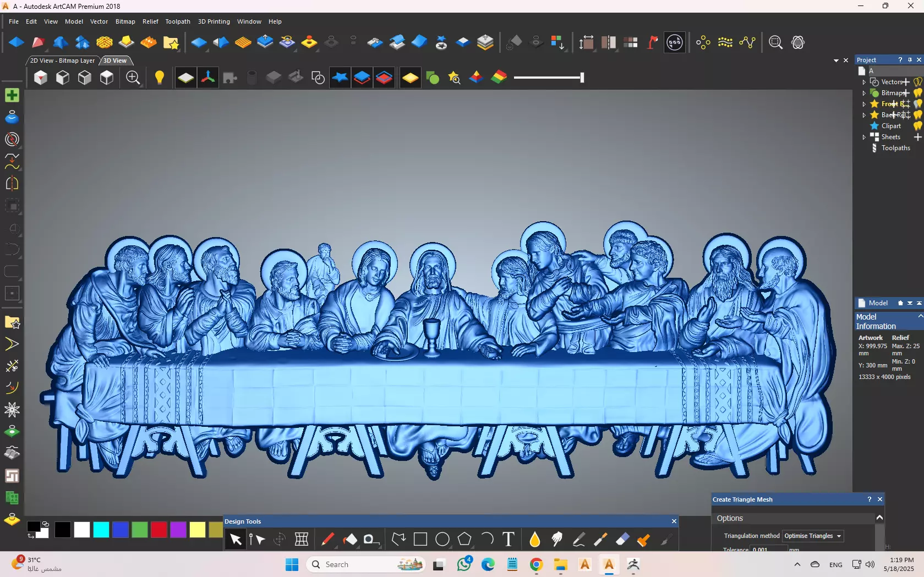The height and width of the screenshot is (577, 924).
Task: Toggle visibility bulb for Back Relief
Action: tap(917, 115)
